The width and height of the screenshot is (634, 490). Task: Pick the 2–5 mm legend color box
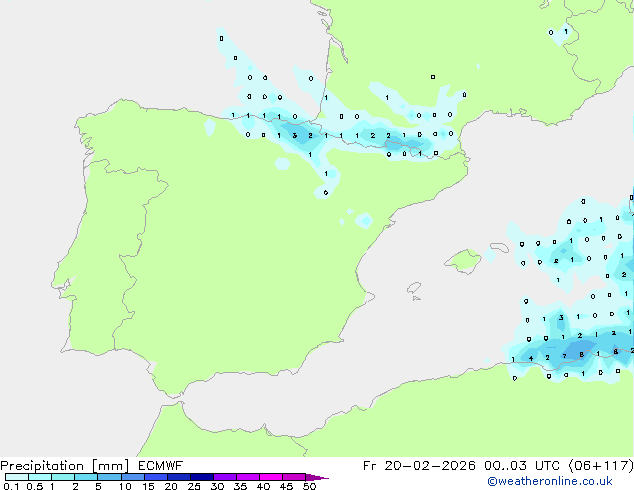click(x=86, y=477)
